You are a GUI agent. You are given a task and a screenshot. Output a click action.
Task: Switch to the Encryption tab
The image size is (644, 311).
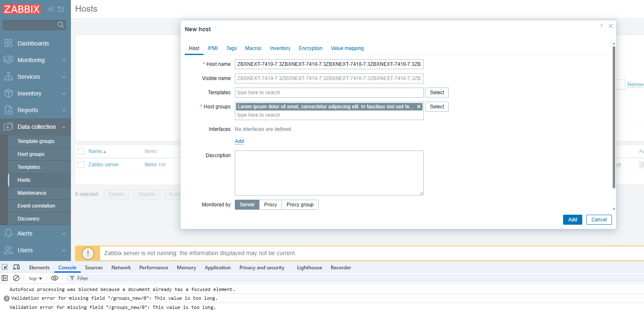coord(311,48)
